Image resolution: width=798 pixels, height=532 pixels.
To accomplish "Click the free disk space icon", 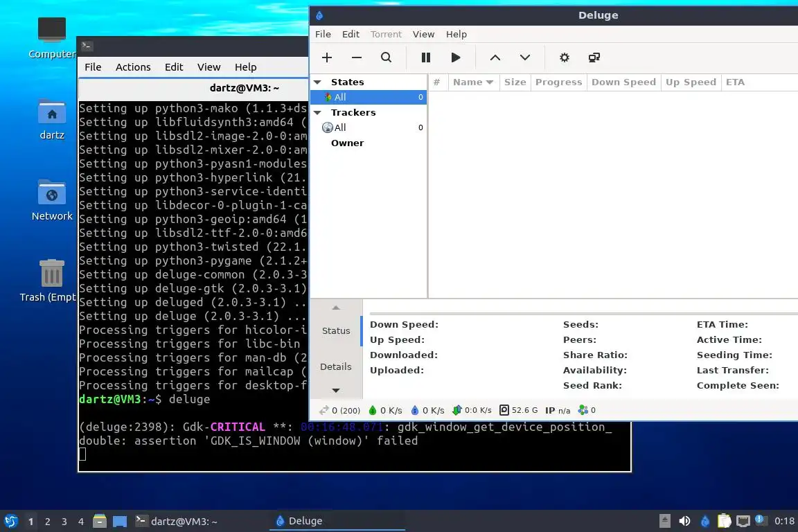I will coord(504,410).
